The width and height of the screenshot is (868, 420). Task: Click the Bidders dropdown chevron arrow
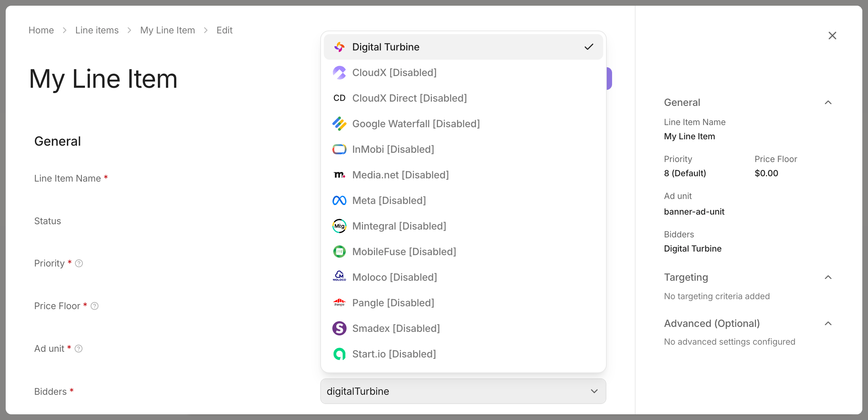[594, 391]
